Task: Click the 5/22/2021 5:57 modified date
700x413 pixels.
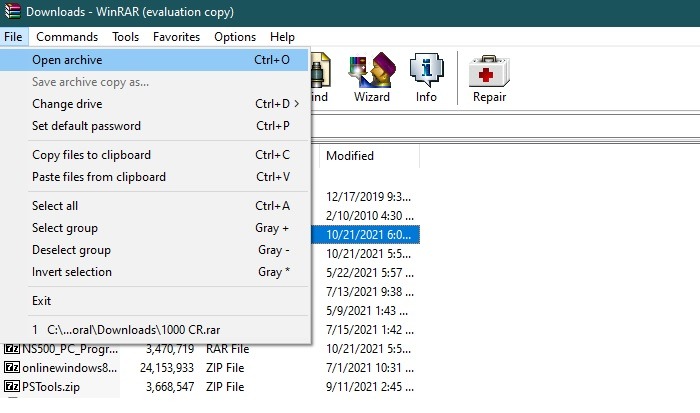Action: click(x=370, y=273)
